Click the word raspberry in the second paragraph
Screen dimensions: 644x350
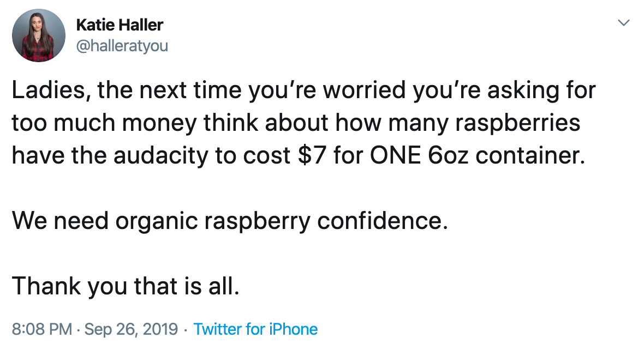click(x=258, y=221)
